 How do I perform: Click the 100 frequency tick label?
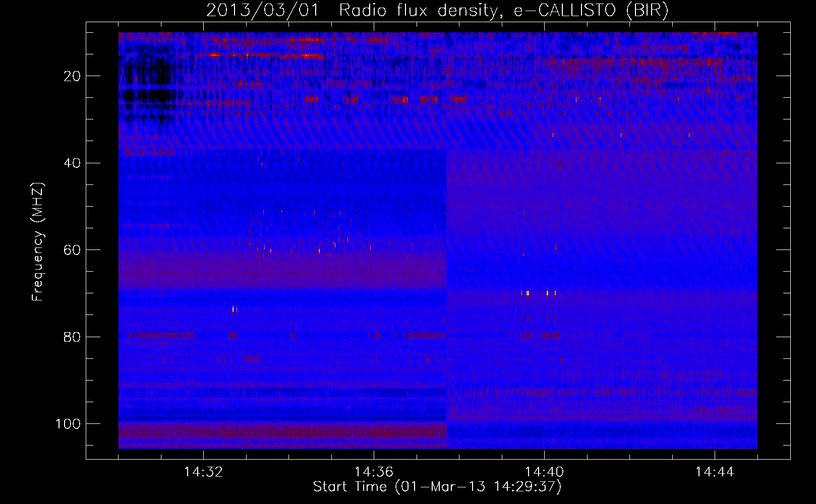(68, 424)
